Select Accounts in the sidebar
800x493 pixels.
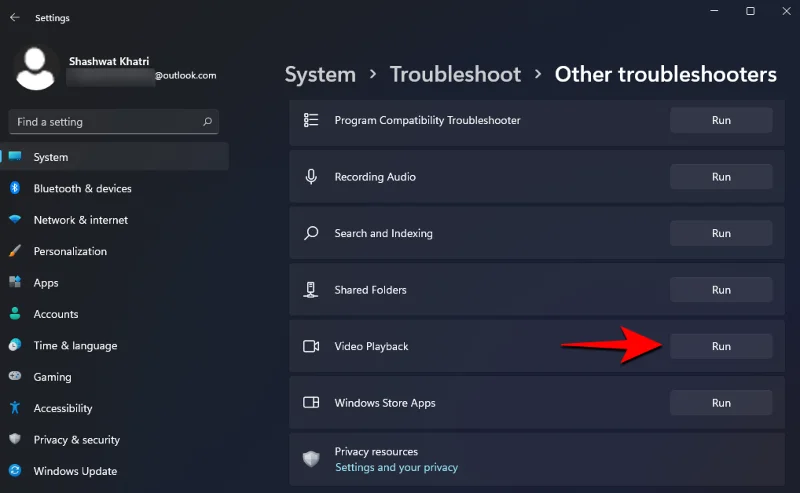(115, 314)
